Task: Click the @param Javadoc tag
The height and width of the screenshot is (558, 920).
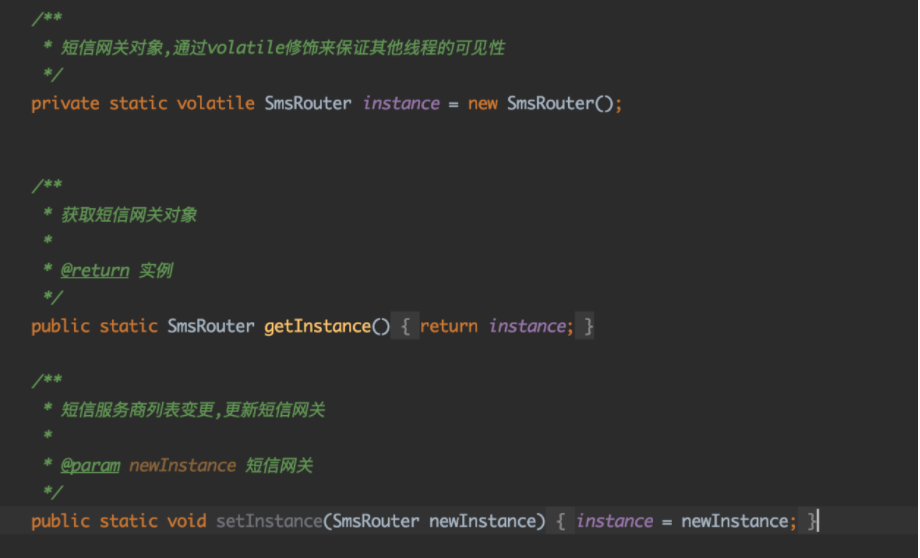Action: (90, 465)
